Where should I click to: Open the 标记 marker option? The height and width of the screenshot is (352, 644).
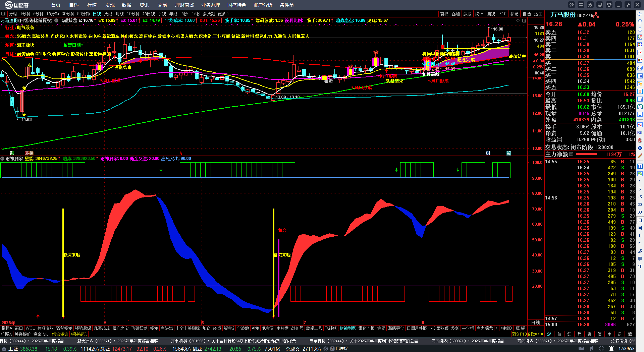tap(514, 14)
